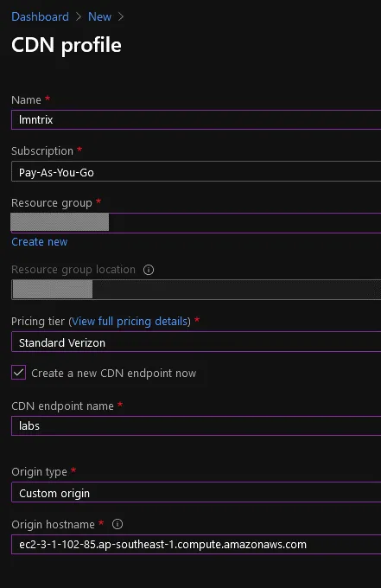Click the CDN endpoint name field labs

[x=196, y=426]
